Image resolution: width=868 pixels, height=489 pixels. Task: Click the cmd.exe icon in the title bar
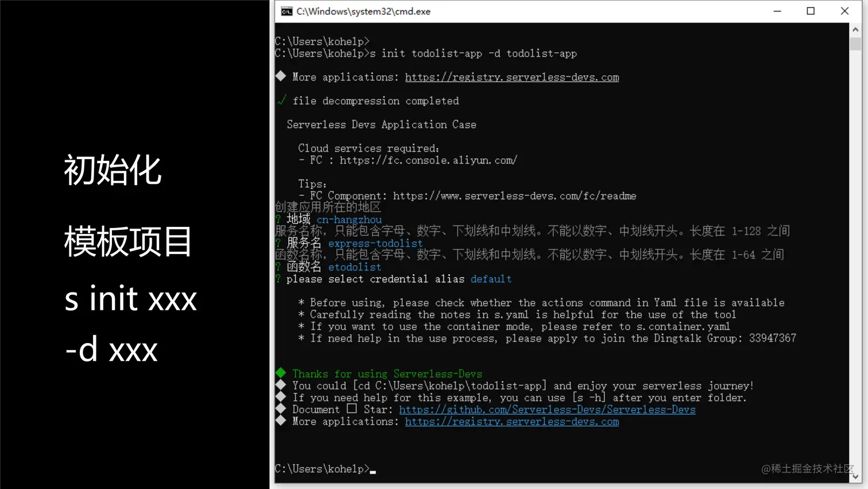pyautogui.click(x=285, y=11)
